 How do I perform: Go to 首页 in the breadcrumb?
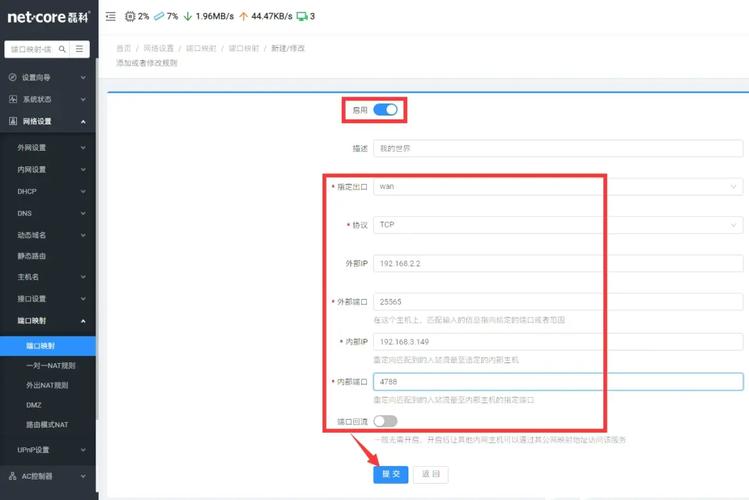pos(123,48)
